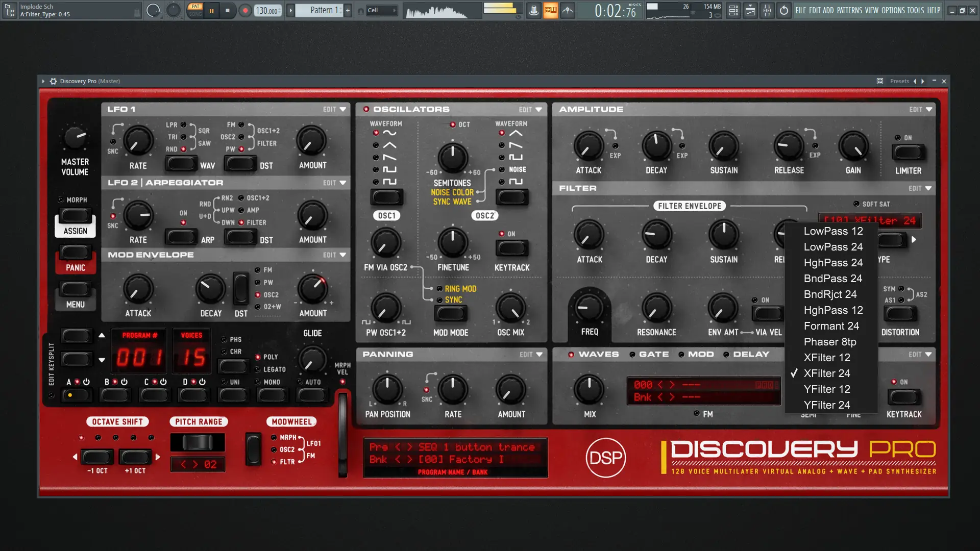Enable the SOFT SAT filter option

coord(856,204)
